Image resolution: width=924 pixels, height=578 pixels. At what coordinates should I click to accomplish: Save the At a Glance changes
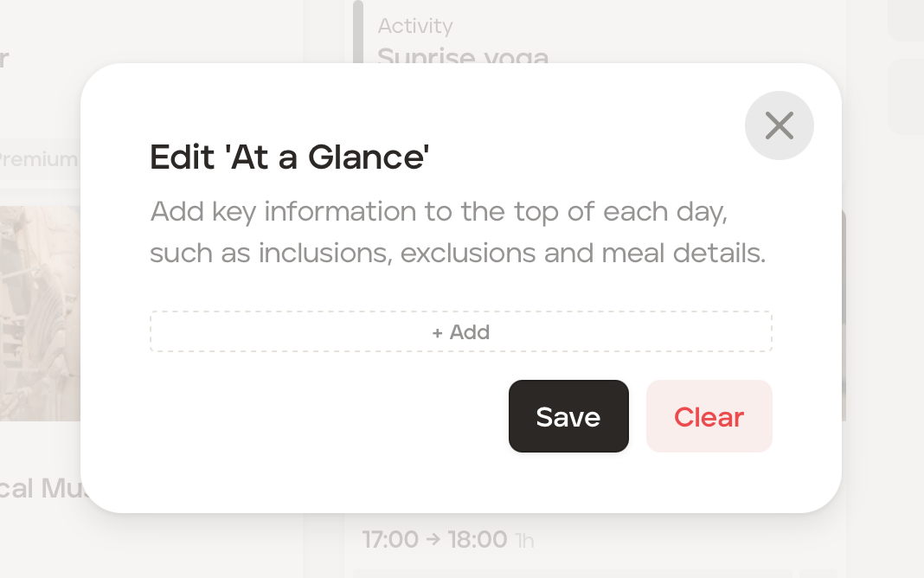click(568, 416)
